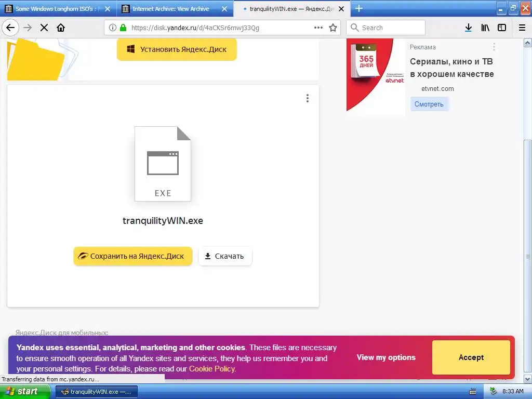532x399 pixels.
Task: Minimize the Firefox window
Action: 501,9
